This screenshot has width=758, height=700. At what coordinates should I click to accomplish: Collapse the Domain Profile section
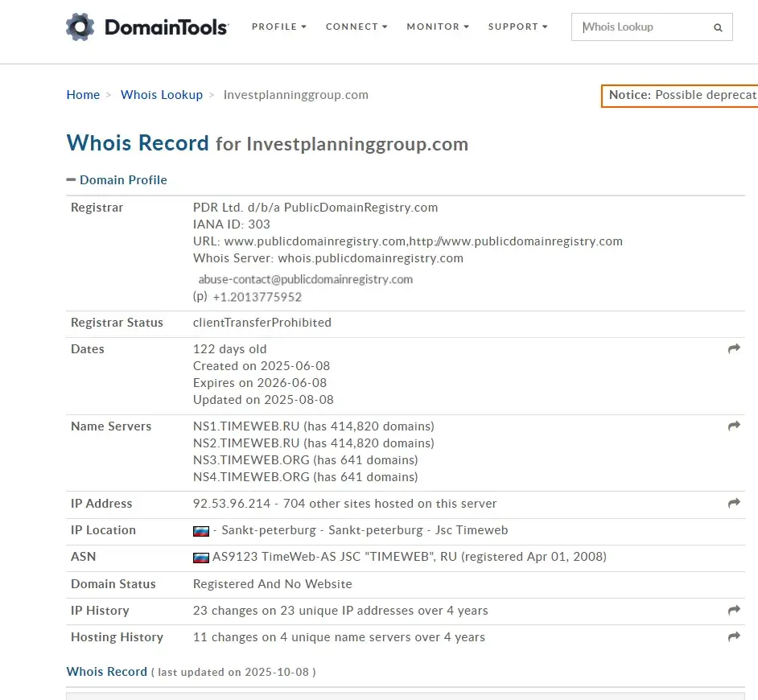pos(117,180)
